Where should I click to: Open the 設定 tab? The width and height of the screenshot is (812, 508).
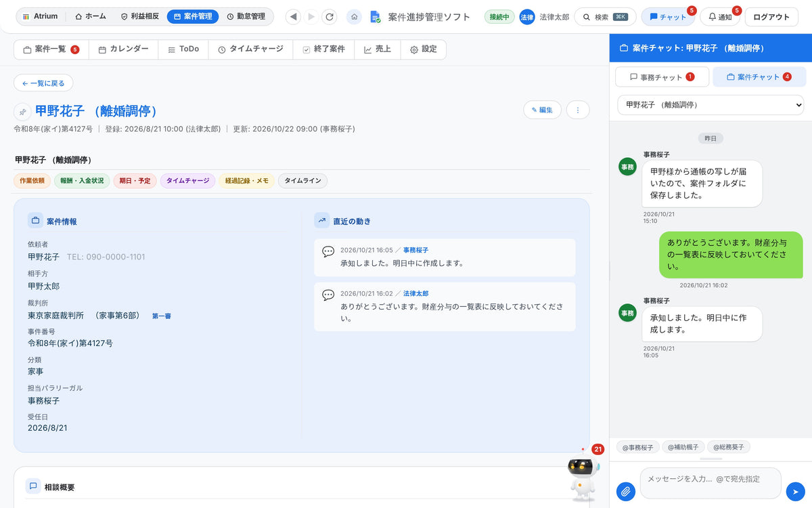[x=424, y=49]
